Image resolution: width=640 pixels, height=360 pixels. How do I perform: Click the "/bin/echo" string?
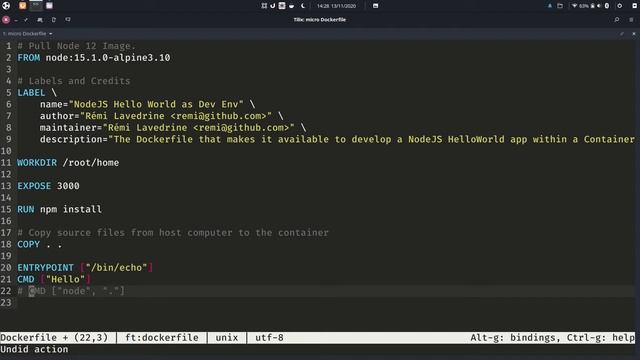click(116, 267)
